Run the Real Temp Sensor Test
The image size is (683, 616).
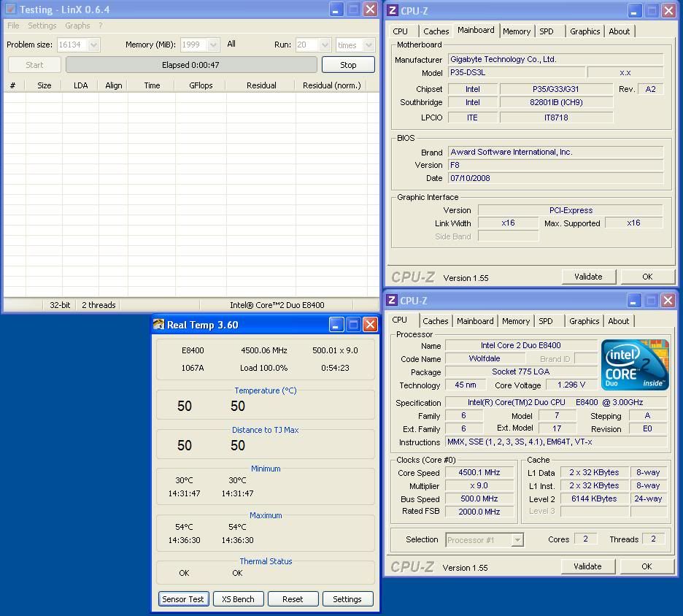coord(183,599)
